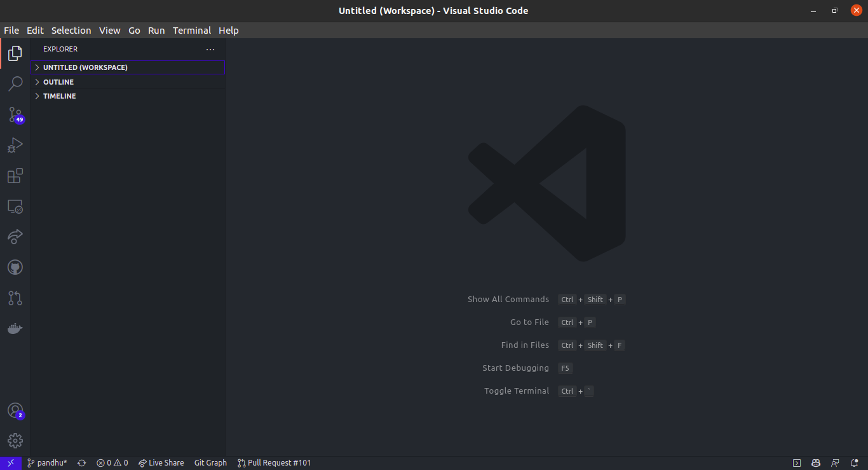
Task: Click the remote window indicator in status bar
Action: (x=11, y=463)
